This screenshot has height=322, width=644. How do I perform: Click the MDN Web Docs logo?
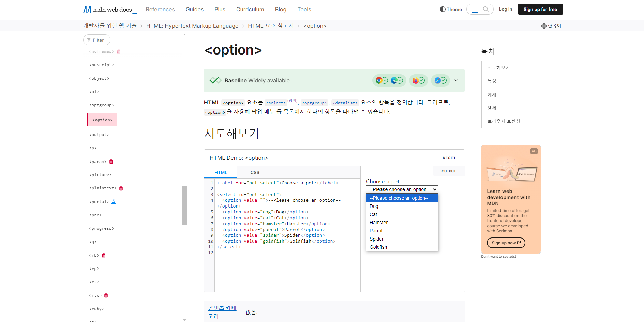(x=110, y=9)
